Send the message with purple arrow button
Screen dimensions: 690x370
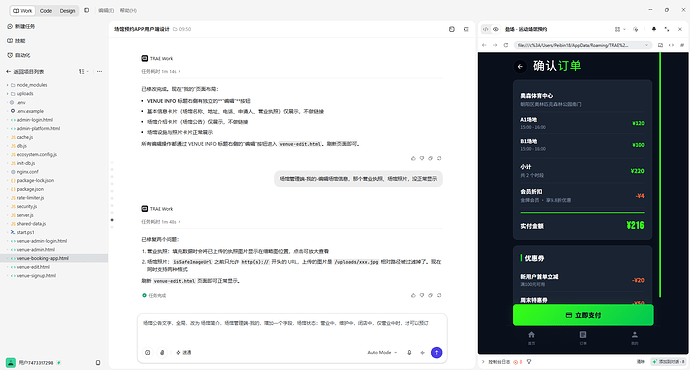click(x=437, y=352)
